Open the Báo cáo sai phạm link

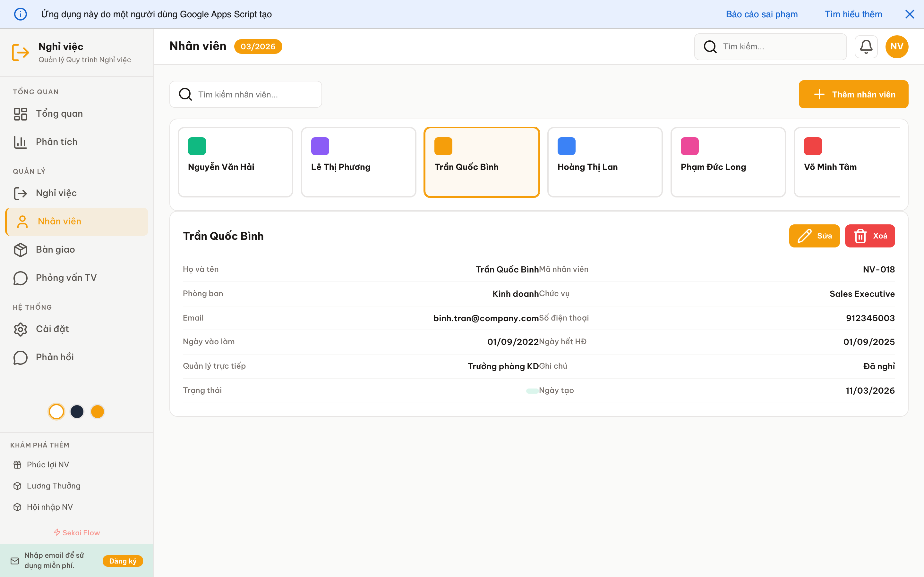pyautogui.click(x=761, y=14)
